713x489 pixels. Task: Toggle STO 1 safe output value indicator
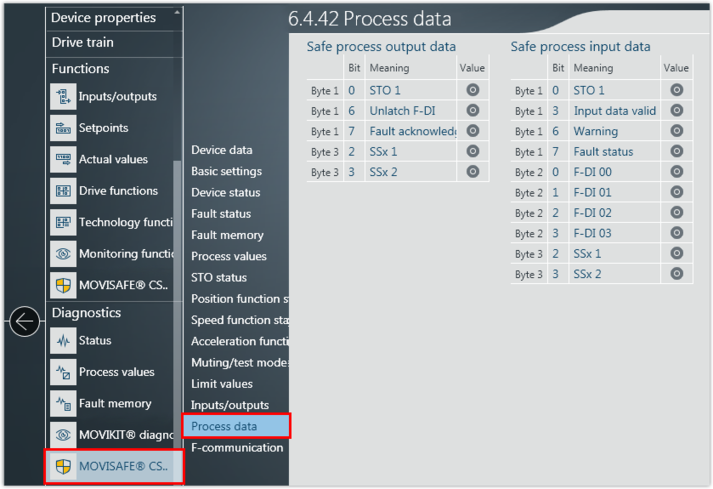(472, 90)
